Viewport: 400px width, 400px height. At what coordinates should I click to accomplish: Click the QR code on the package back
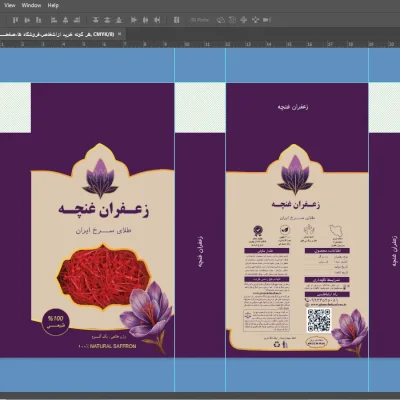click(x=319, y=320)
